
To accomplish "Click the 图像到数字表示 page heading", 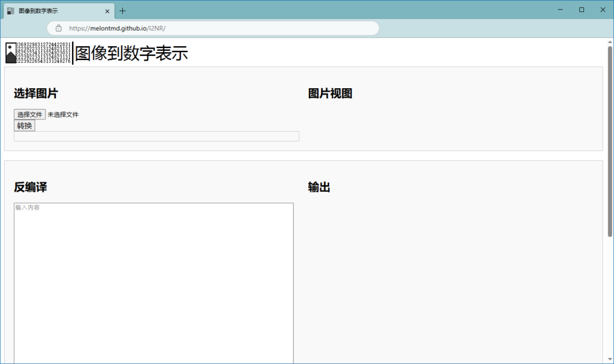I will [x=131, y=53].
